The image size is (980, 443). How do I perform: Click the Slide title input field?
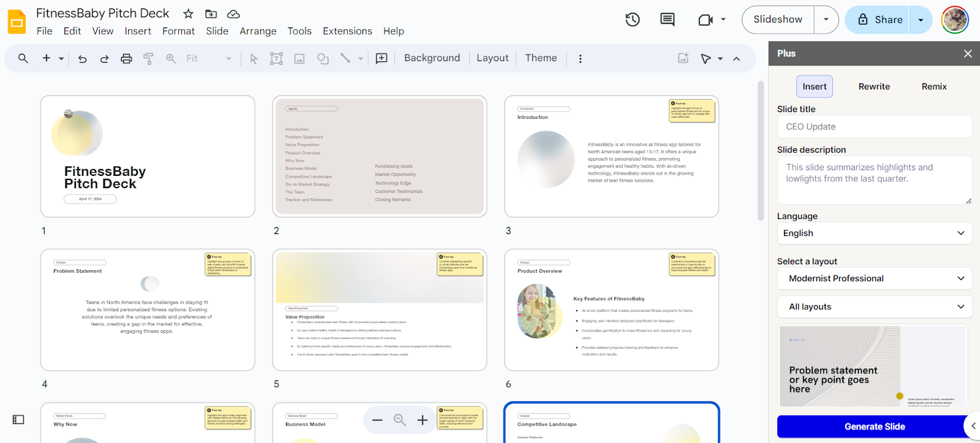[874, 127]
